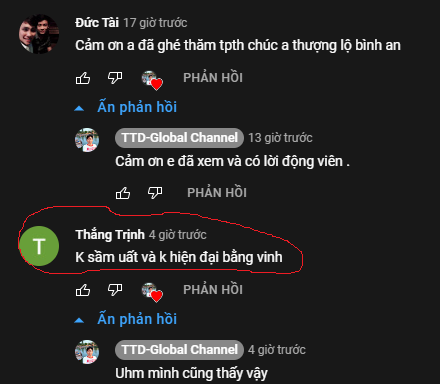
Task: Reply to Thắng Trịnh via PHẢN HỒI
Action: [x=213, y=290]
